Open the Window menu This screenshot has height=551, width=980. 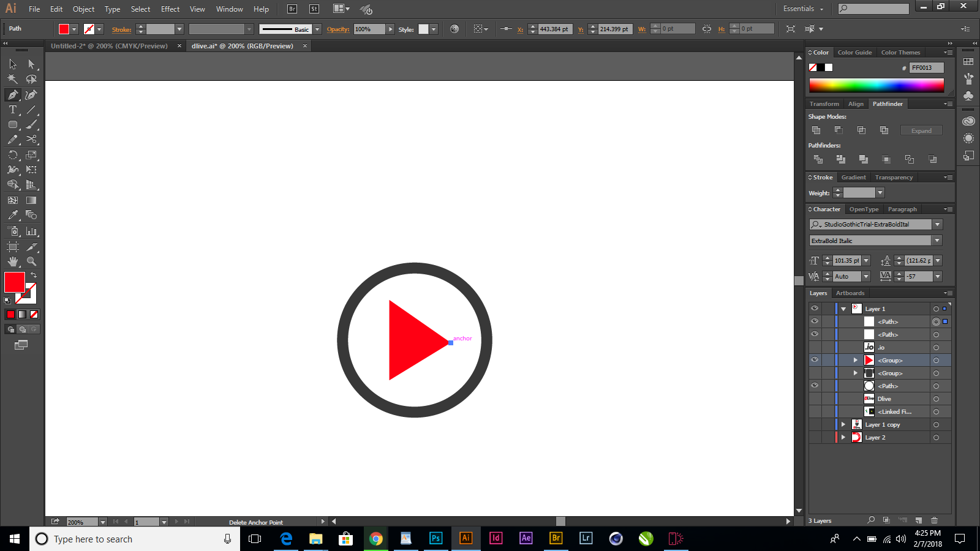[229, 9]
